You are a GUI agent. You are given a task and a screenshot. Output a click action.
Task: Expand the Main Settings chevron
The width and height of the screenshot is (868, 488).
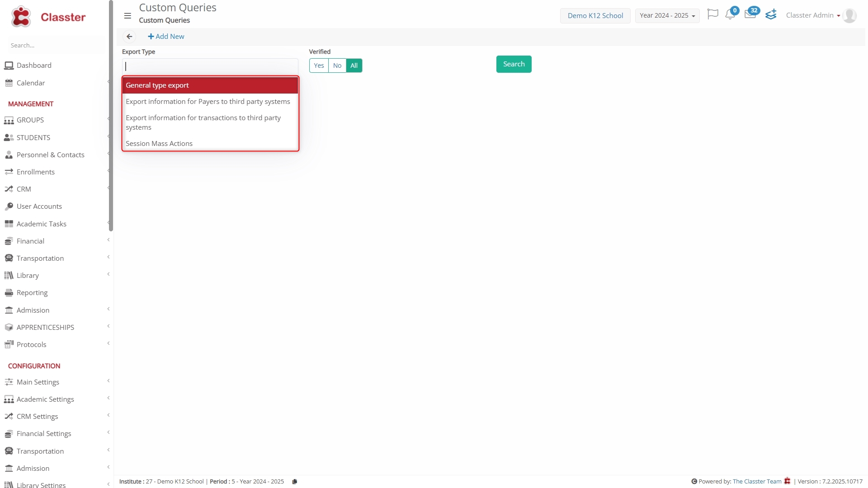(108, 381)
